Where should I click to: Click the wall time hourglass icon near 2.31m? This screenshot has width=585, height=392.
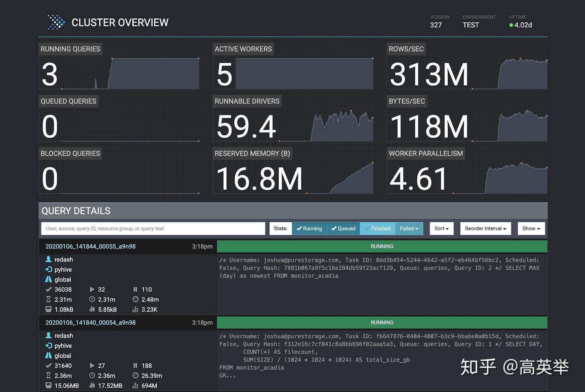click(x=49, y=299)
